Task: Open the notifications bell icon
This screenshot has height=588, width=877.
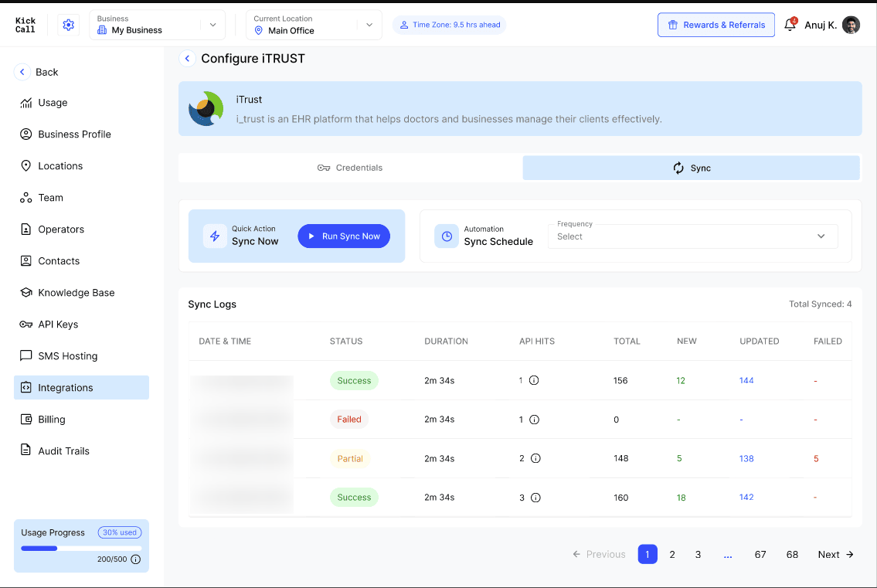Action: pyautogui.click(x=790, y=25)
